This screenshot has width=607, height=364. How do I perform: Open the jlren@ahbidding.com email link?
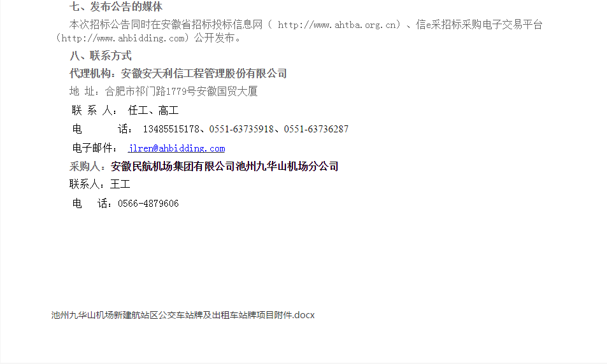coord(176,148)
